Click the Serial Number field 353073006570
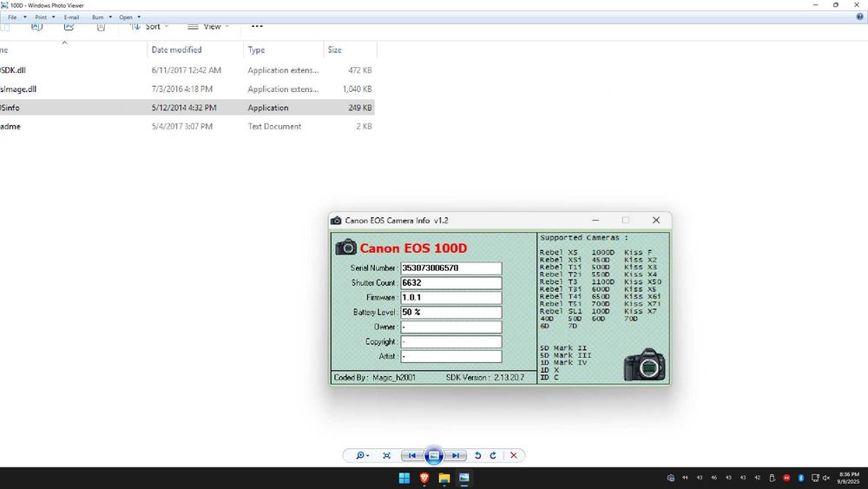Viewport: 868px width, 489px height. (451, 268)
